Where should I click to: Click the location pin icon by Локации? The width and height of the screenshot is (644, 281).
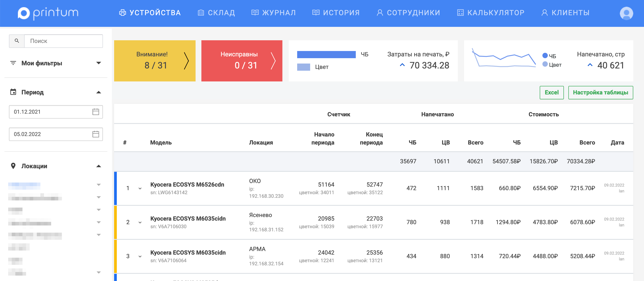[13, 166]
